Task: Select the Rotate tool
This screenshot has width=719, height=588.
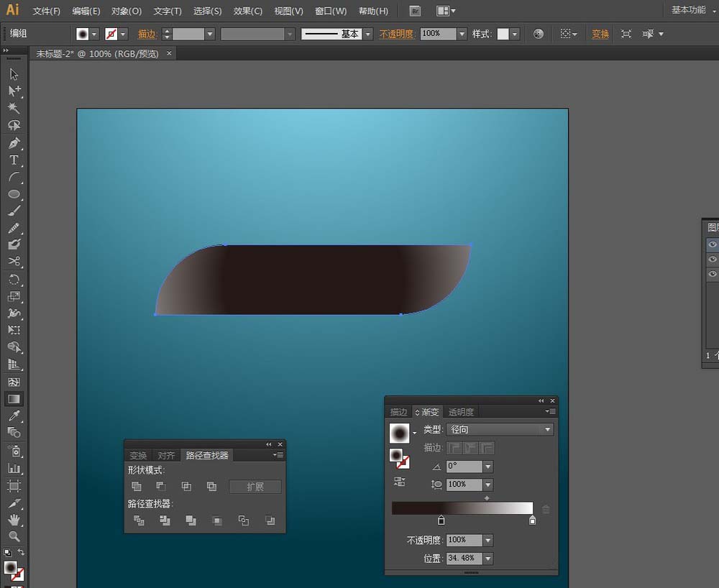Action: [x=14, y=279]
